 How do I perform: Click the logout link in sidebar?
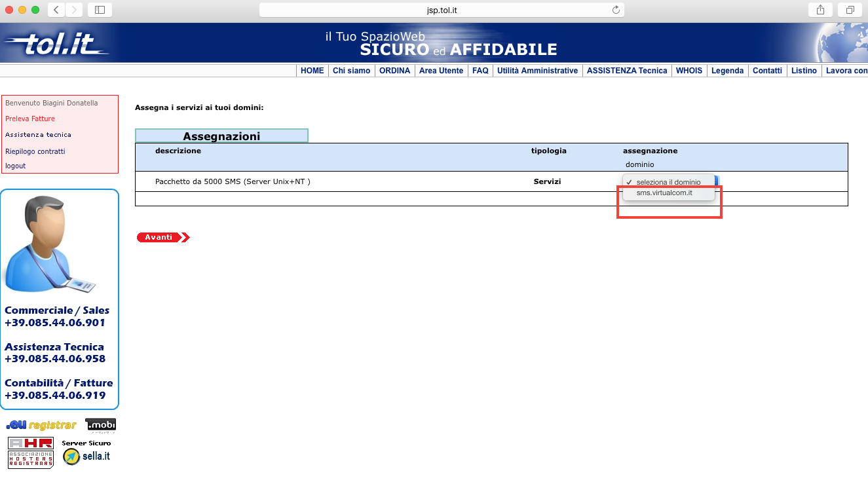tap(16, 166)
